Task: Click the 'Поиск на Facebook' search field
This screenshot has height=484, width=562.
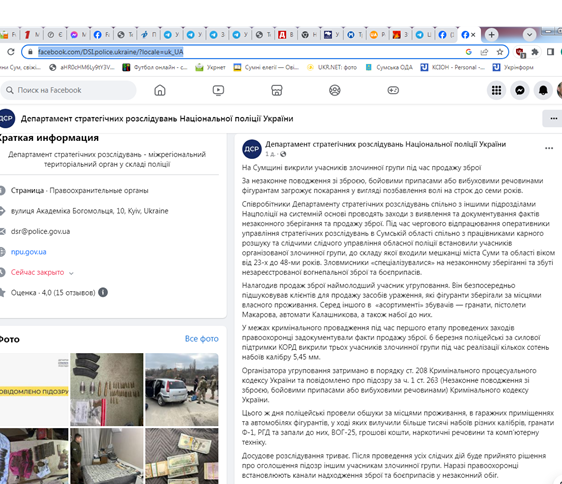Action: point(68,90)
